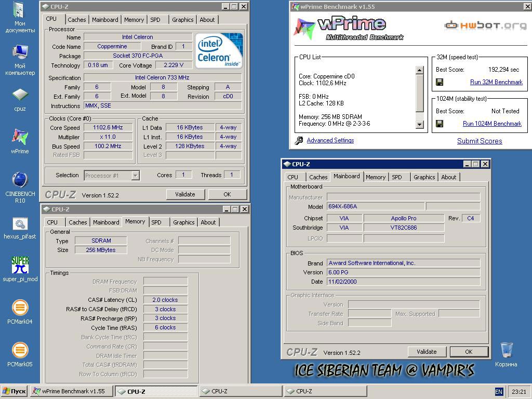
Task: Click the Code Name field Coppermine
Action: click(x=112, y=46)
